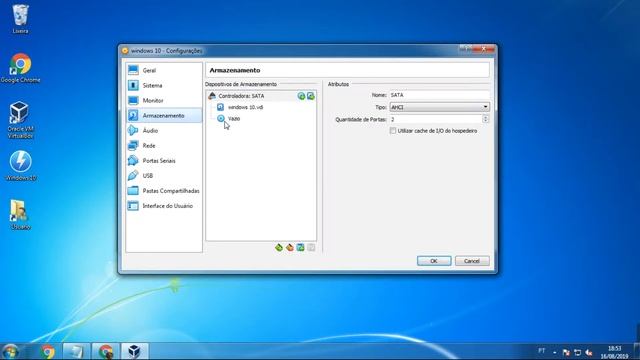Click the network icon in the system tray
640x360 pixels.
pos(577,352)
